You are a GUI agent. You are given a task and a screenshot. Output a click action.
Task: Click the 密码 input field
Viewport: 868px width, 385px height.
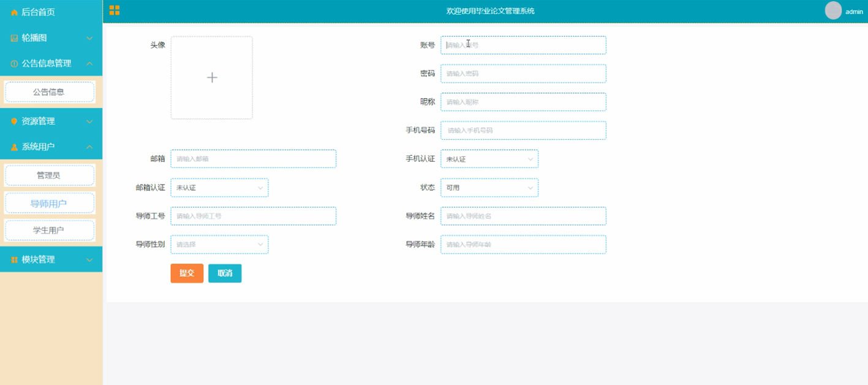pyautogui.click(x=523, y=74)
